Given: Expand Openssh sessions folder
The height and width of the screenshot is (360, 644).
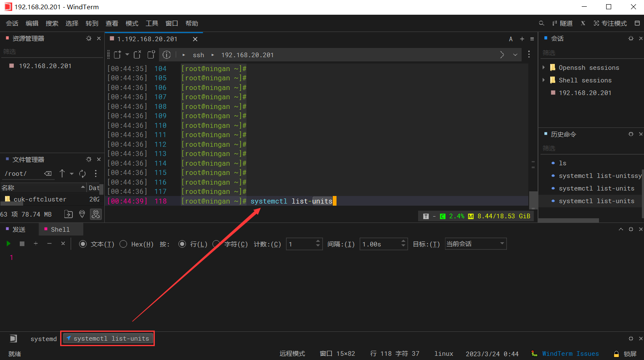Looking at the screenshot, I should 543,67.
